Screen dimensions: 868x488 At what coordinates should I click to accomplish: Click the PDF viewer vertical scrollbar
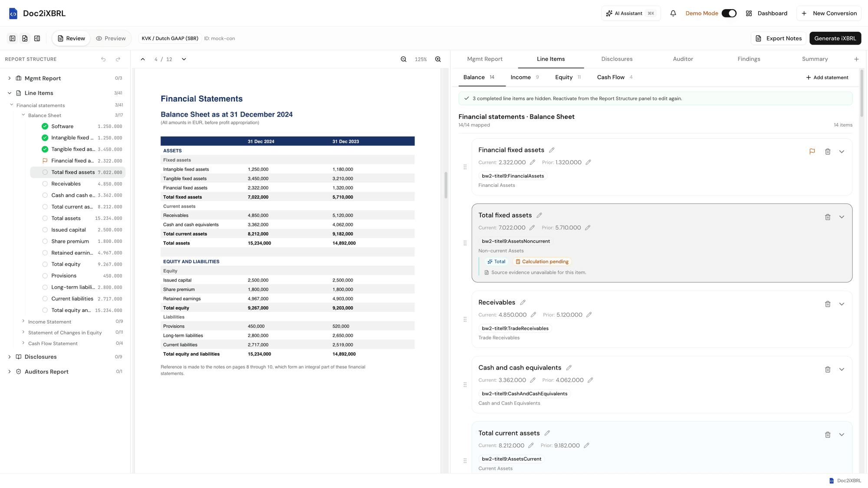click(x=446, y=185)
